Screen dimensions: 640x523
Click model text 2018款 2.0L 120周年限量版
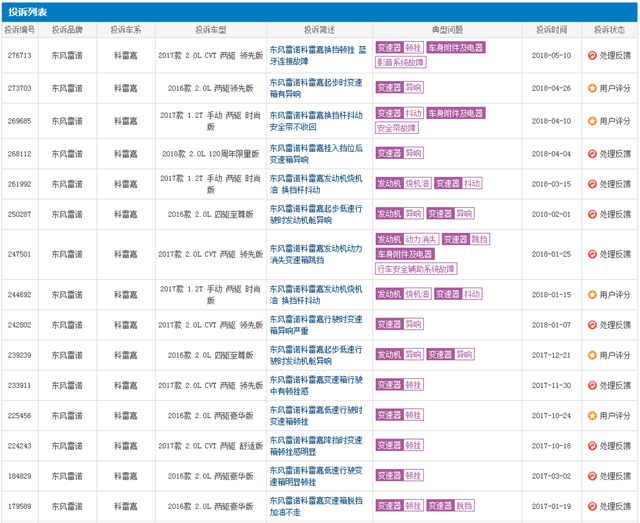pyautogui.click(x=211, y=154)
